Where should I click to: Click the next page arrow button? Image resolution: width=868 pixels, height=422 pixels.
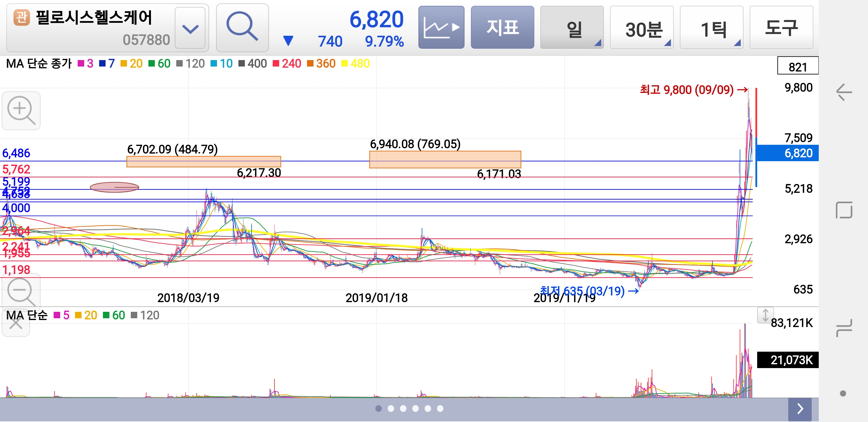800,409
